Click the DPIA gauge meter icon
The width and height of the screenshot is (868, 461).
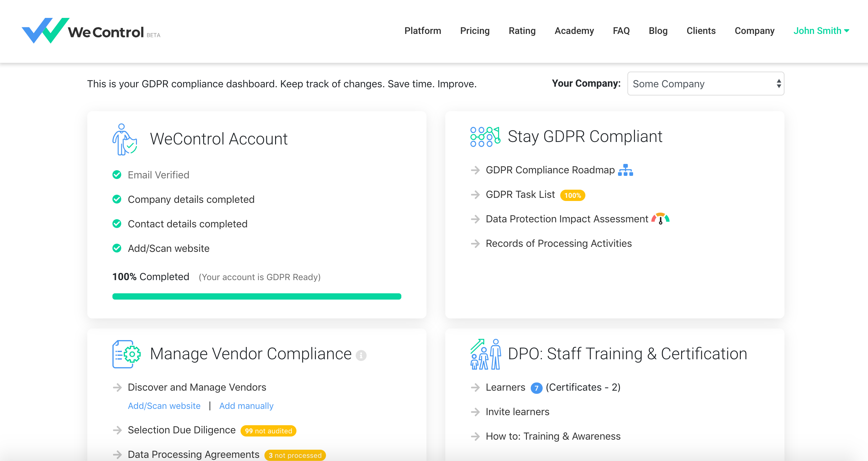coord(660,219)
